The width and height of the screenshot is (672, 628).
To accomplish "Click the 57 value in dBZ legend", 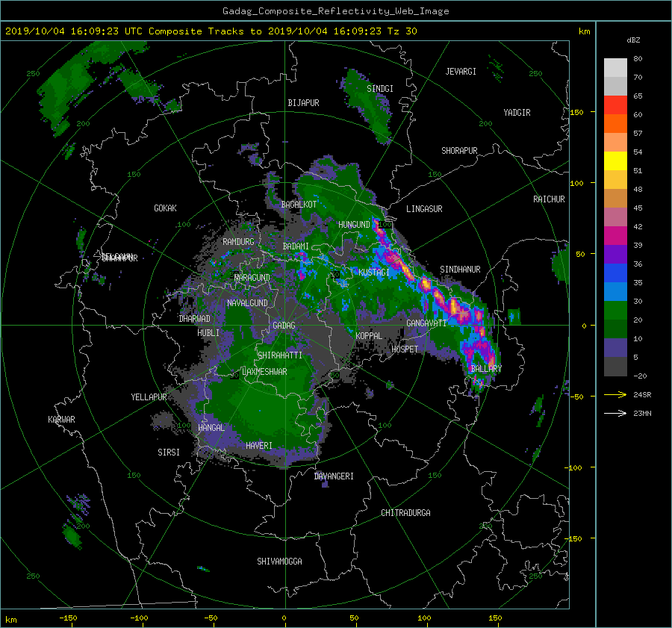I will pyautogui.click(x=638, y=134).
